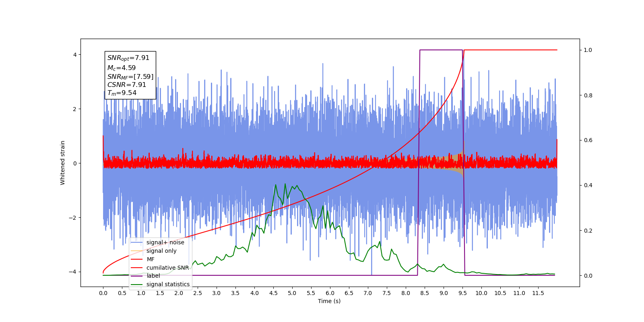644x322 pixels.
Task: Click the x-axis tick label 9.0
Action: point(444,293)
